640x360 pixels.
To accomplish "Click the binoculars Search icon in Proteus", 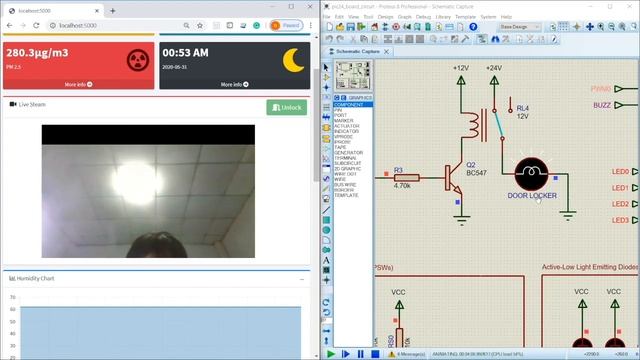I will (495, 39).
